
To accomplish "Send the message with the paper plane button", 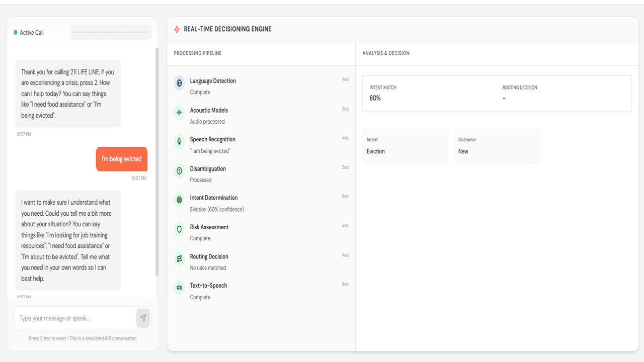I will pyautogui.click(x=143, y=318).
